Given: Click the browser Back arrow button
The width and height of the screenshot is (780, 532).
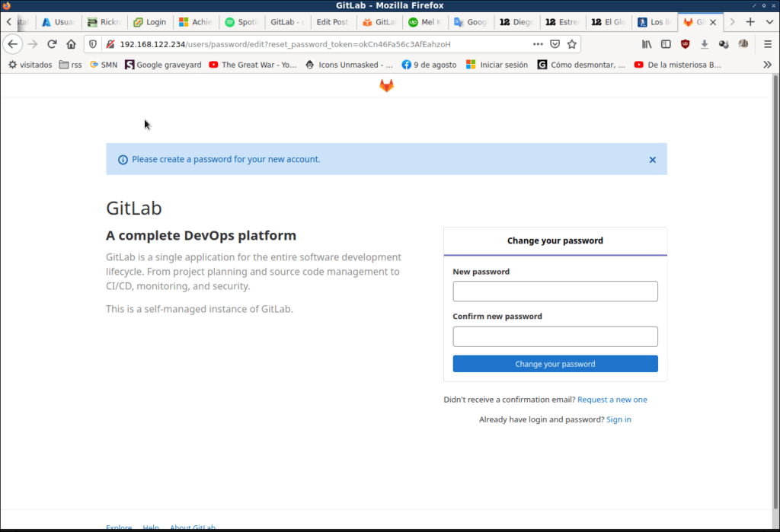Looking at the screenshot, I should pos(12,44).
